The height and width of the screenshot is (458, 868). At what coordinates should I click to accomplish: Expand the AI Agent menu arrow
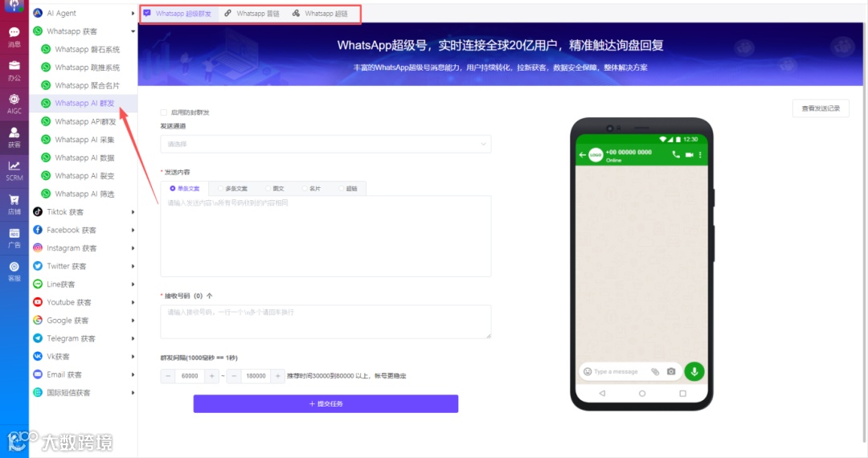133,14
